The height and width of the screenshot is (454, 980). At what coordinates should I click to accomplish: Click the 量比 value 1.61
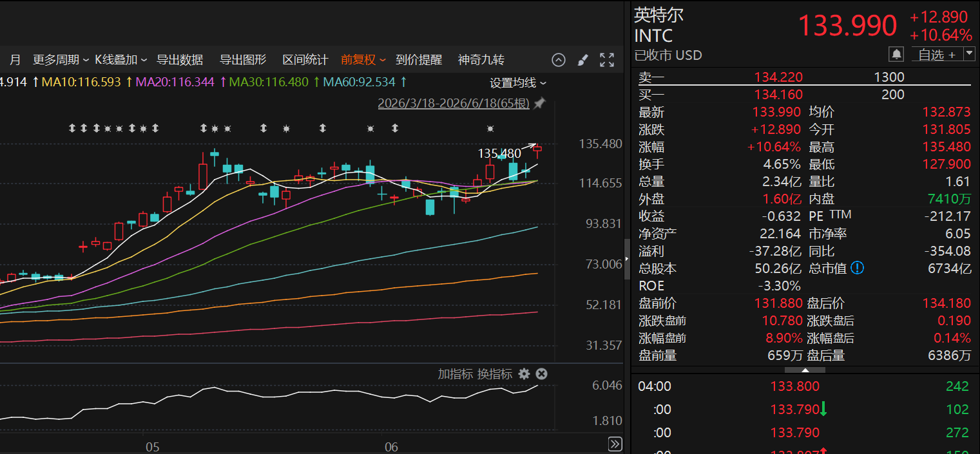959,182
